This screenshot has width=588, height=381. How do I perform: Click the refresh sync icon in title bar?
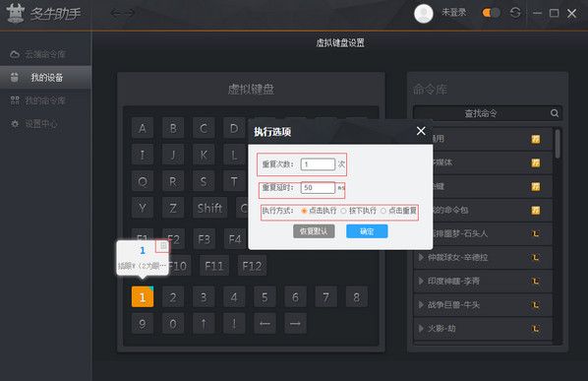pos(515,13)
